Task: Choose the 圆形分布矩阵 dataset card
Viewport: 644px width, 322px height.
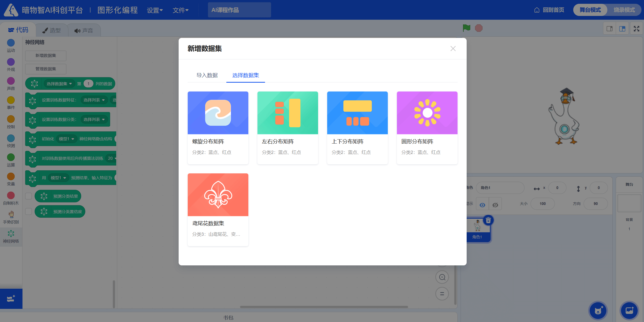Action: pyautogui.click(x=427, y=128)
